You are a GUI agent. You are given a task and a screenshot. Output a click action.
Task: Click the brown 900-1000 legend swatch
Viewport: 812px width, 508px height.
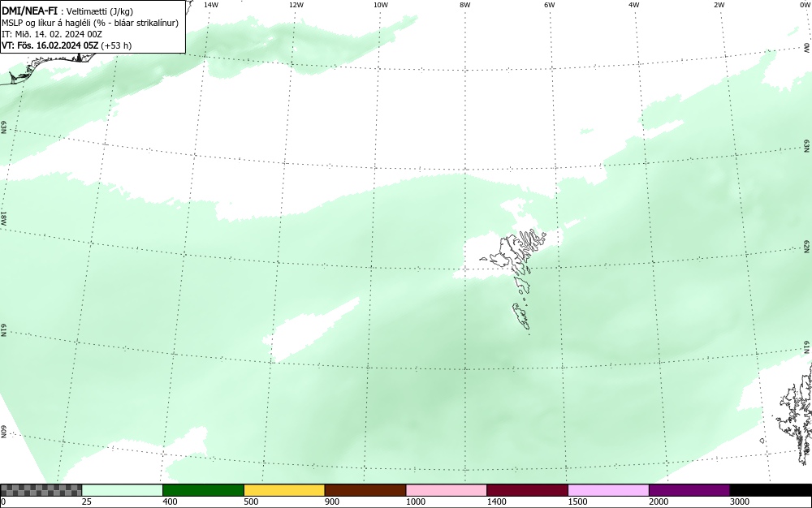[x=365, y=490]
